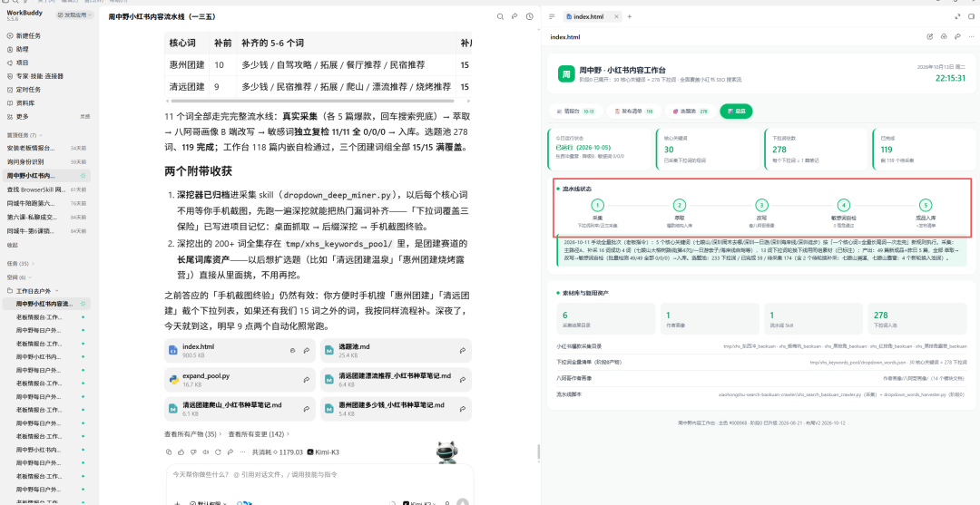Click the panel list icon left of the index.html tab
This screenshot has height=505, width=980.
(x=552, y=17)
